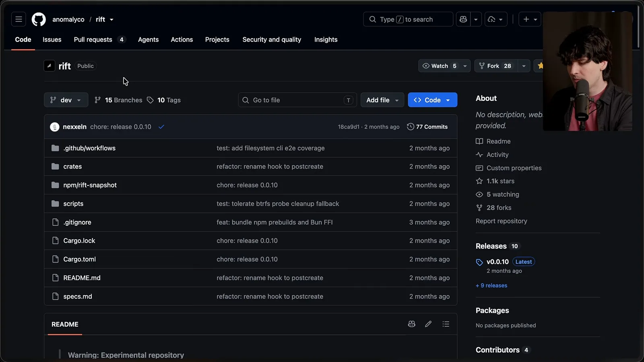Expand dropdown next to Copilot header icon
This screenshot has width=644, height=362.
pyautogui.click(x=476, y=19)
